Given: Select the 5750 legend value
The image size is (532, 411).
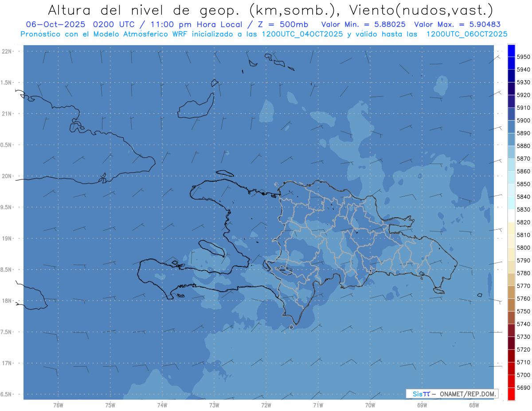Looking at the screenshot, I should 523,311.
